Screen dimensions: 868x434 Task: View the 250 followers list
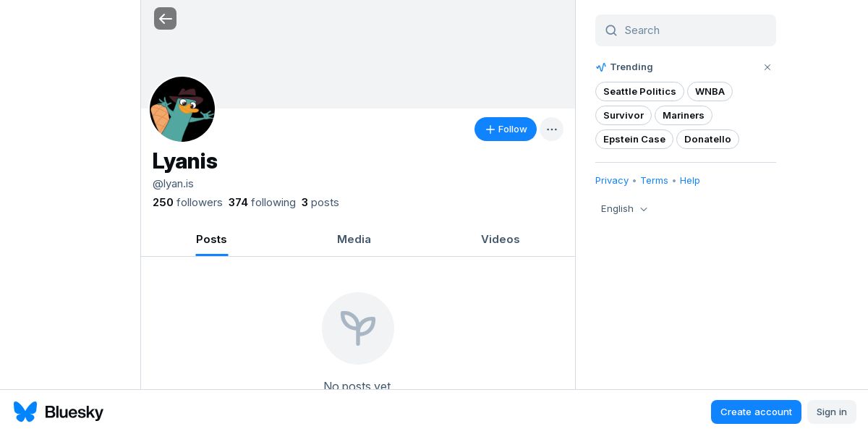(187, 203)
